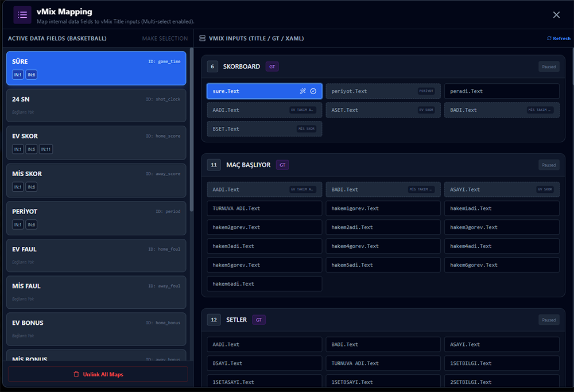Click the trash icon in Unlink All Maps
Image resolution: width=574 pixels, height=392 pixels.
[x=76, y=374]
